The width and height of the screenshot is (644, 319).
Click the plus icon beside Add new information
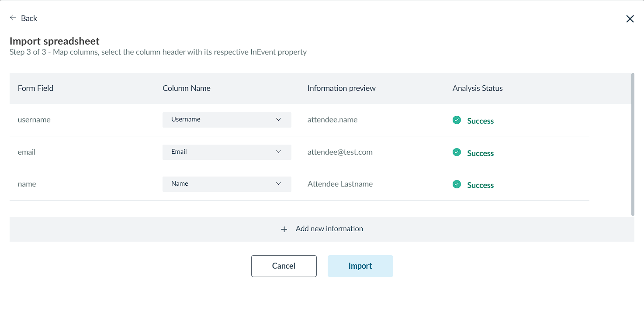[x=284, y=229]
